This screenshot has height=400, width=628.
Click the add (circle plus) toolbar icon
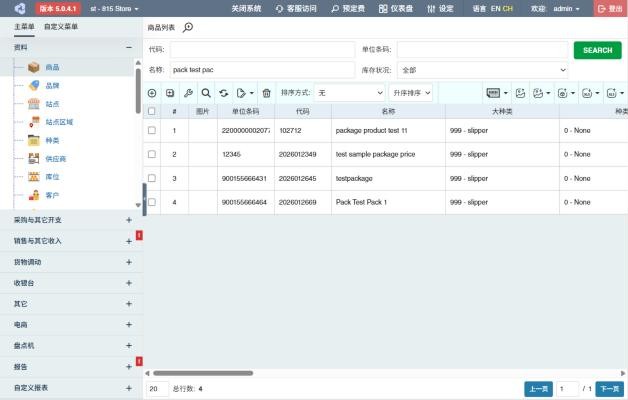click(x=152, y=93)
